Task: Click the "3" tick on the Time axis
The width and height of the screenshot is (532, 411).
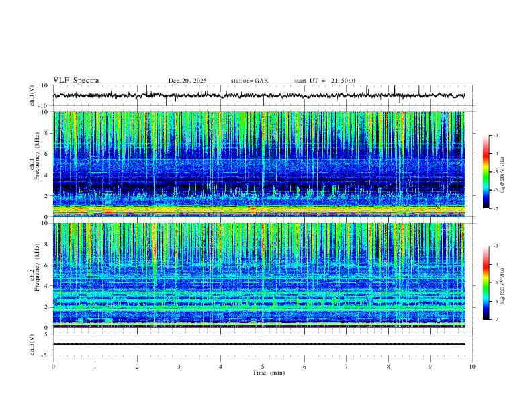Action: coord(179,367)
